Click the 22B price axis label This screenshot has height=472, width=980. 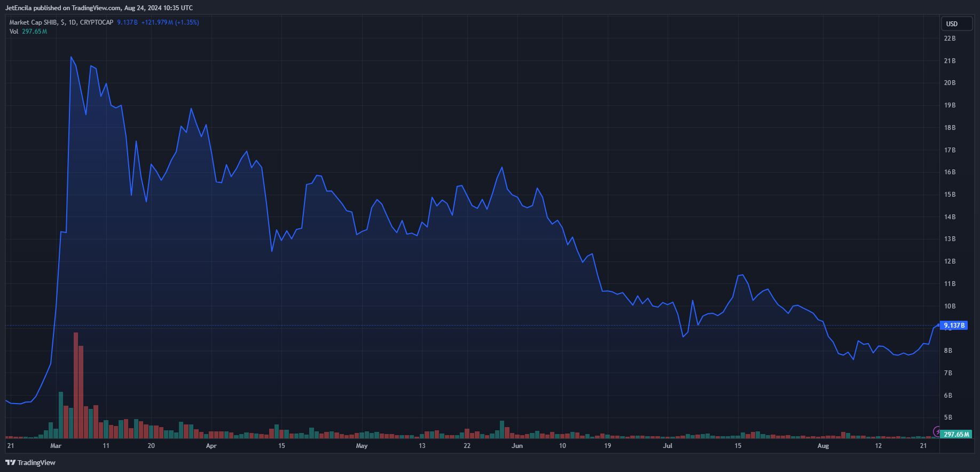tap(950, 38)
